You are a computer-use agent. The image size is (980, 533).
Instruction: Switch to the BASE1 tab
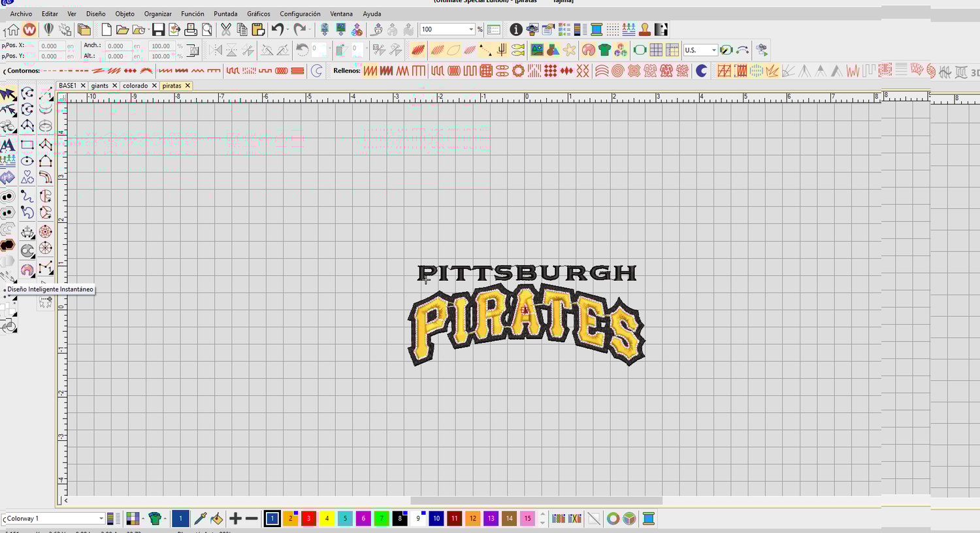[x=67, y=86]
